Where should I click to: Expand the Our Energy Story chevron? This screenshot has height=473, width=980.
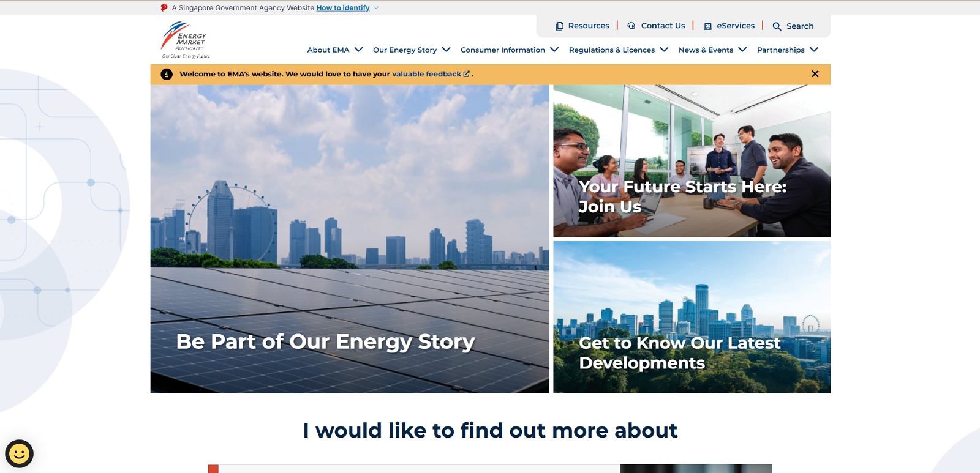[447, 50]
